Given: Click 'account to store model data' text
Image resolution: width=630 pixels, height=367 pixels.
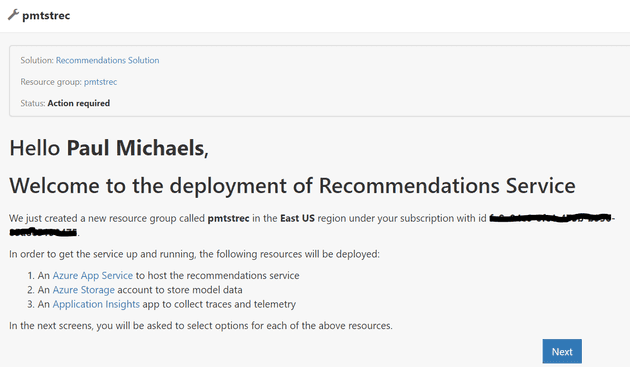Looking at the screenshot, I should click(180, 290).
